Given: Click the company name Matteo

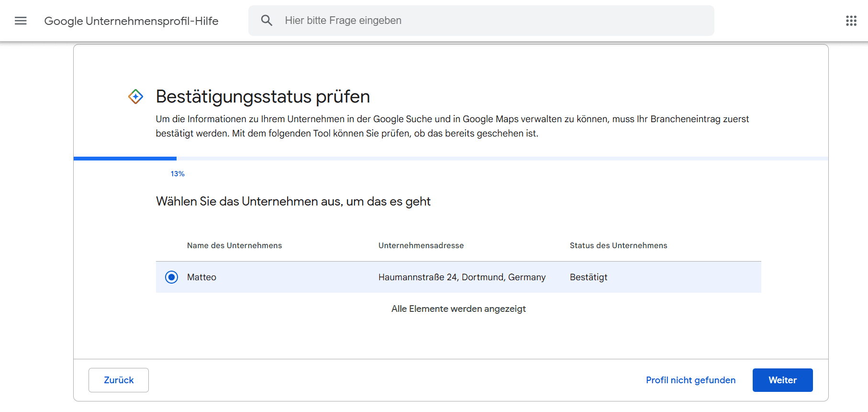Looking at the screenshot, I should click(201, 277).
